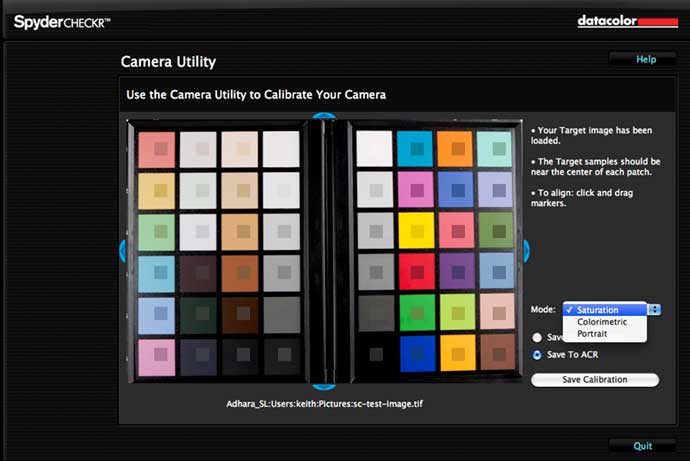Click the burnt orange patch in the left panel
690x461 pixels.
point(240,274)
